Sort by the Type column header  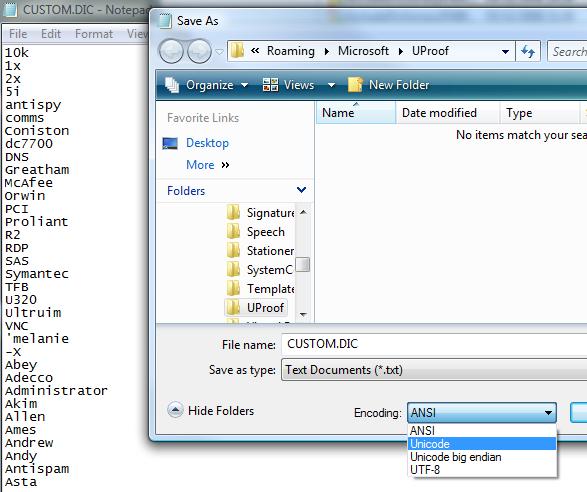pyautogui.click(x=539, y=113)
